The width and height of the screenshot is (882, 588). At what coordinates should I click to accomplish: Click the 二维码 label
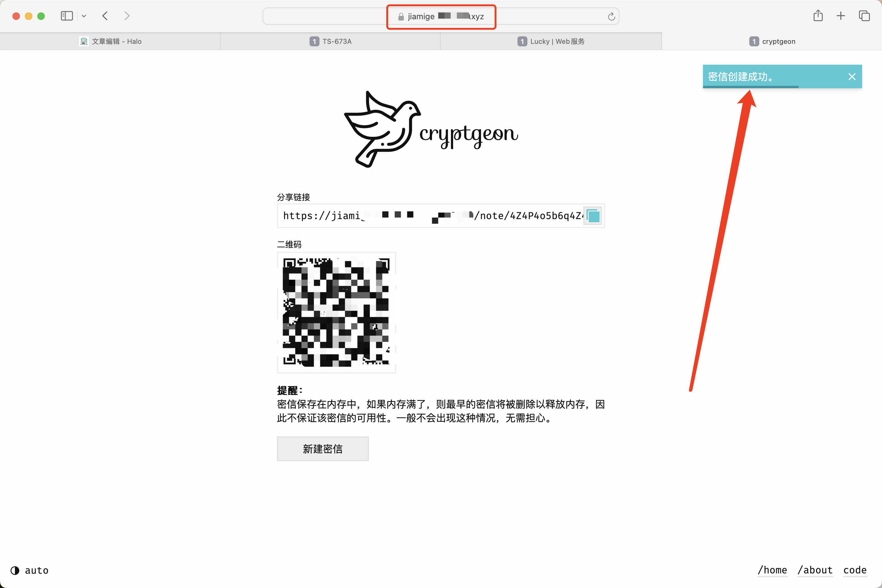(x=289, y=245)
